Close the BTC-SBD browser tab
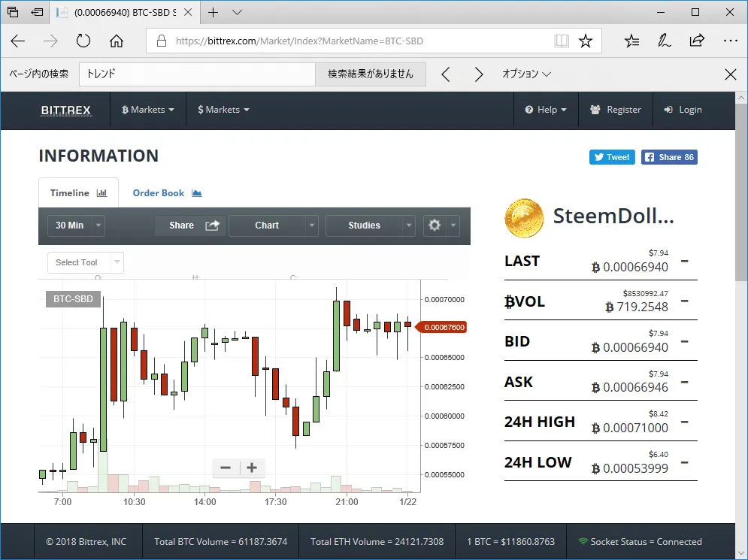Image resolution: width=748 pixels, height=560 pixels. (x=188, y=12)
